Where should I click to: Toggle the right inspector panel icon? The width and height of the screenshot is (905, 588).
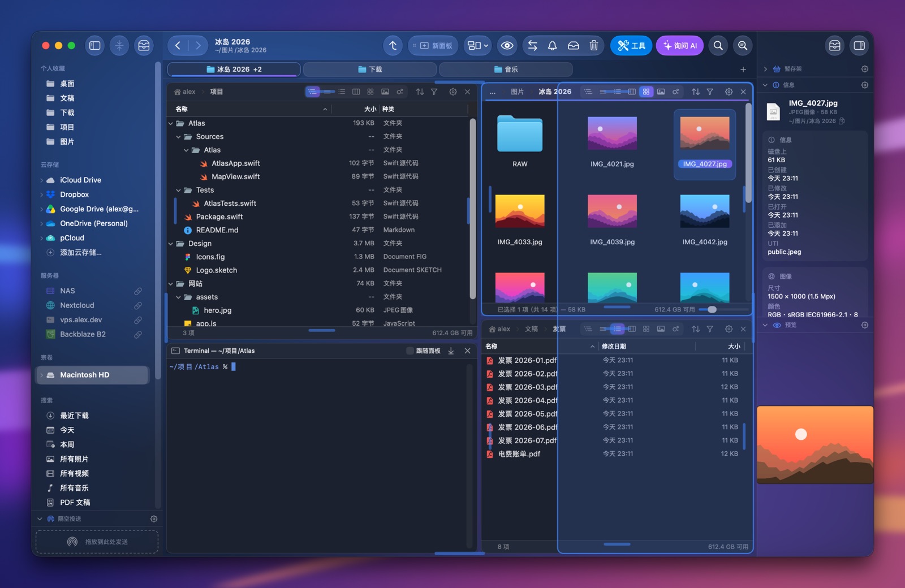[859, 46]
